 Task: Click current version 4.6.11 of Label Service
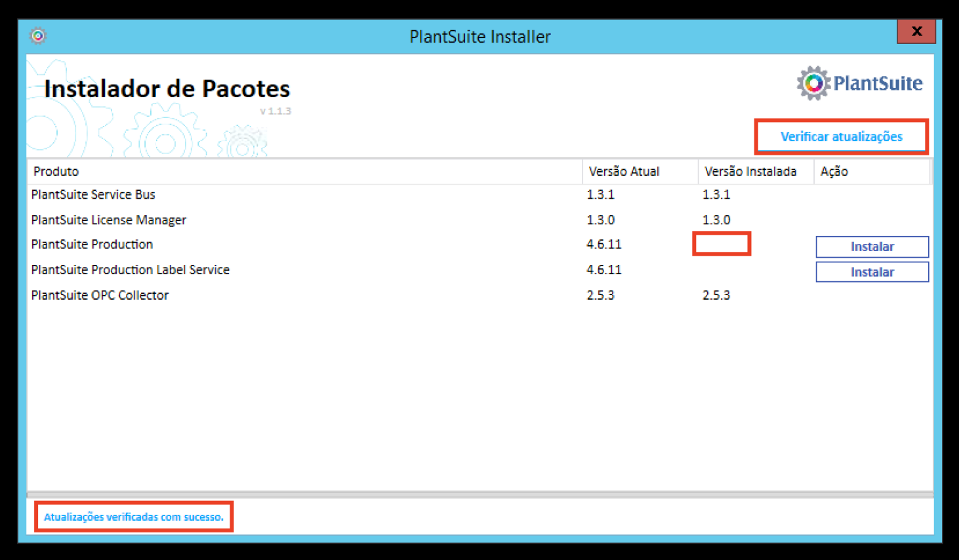tap(603, 270)
